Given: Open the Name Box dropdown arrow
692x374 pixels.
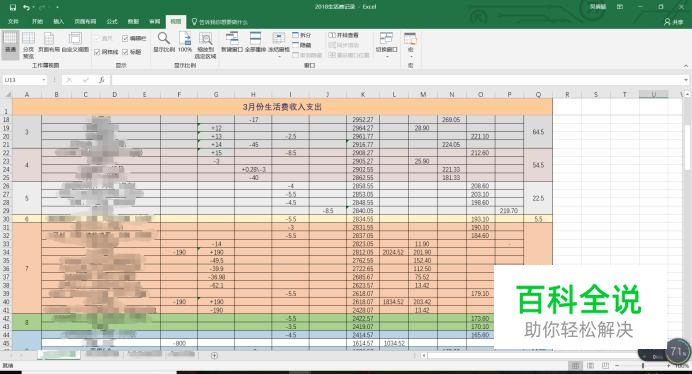Looking at the screenshot, I should click(x=44, y=80).
